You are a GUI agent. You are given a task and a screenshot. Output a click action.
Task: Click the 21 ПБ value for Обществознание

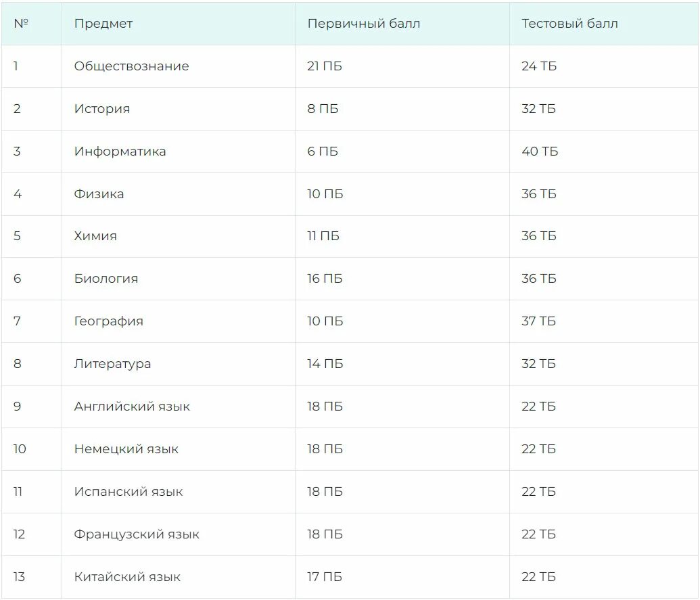click(x=325, y=66)
